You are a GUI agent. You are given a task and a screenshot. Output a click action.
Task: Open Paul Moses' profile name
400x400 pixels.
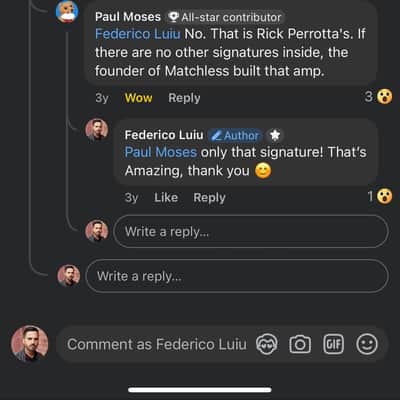tap(128, 17)
